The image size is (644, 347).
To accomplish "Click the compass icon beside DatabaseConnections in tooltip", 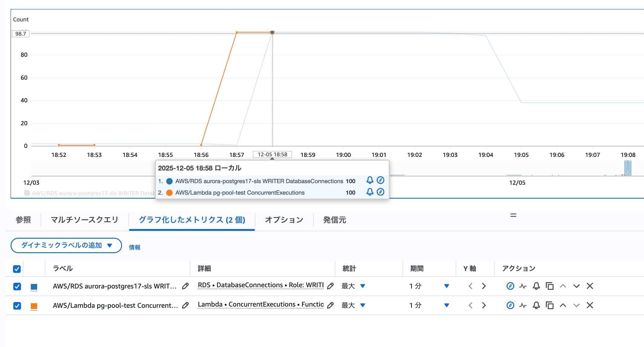I will (380, 180).
